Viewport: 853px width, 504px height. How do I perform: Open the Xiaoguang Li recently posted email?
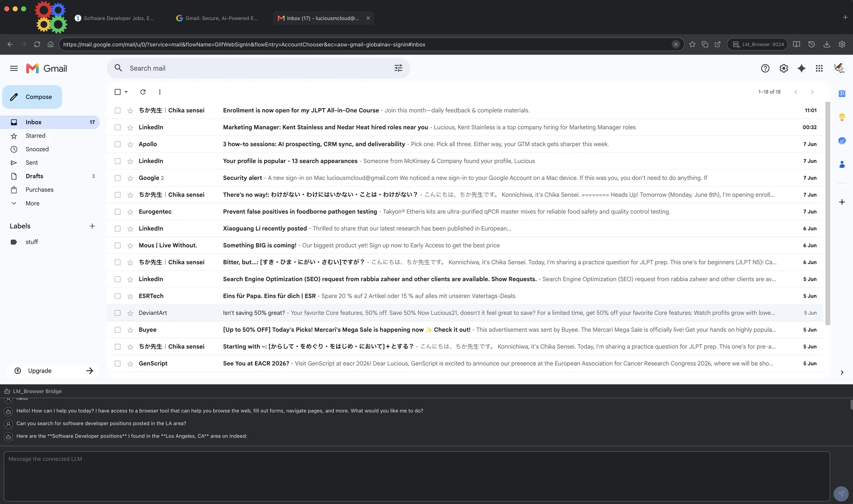coord(465,228)
